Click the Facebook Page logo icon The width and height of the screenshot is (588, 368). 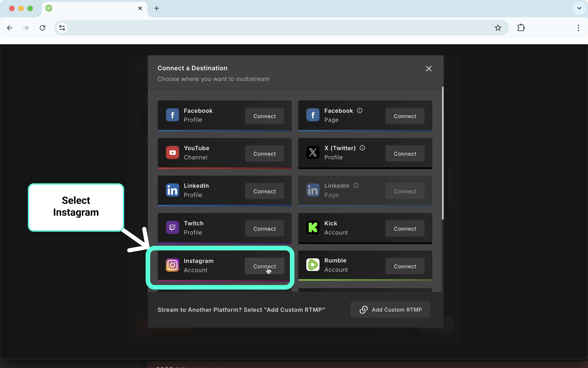point(313,115)
